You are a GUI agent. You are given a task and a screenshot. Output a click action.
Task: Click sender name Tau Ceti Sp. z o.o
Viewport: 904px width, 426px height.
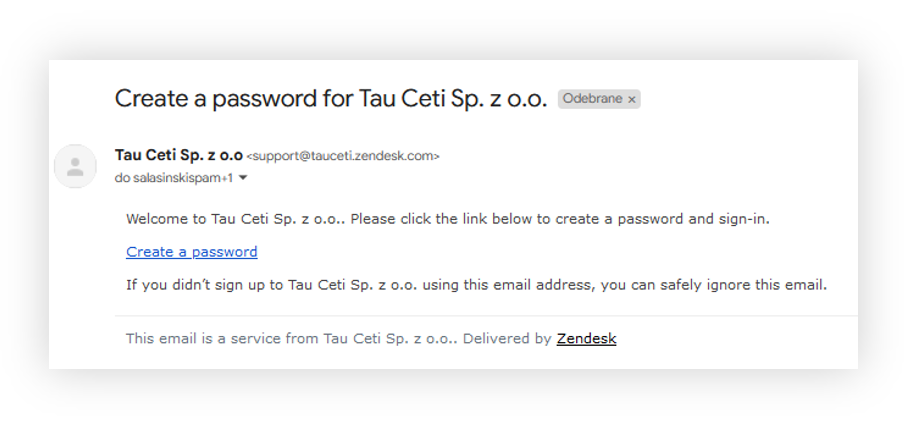coord(179,155)
